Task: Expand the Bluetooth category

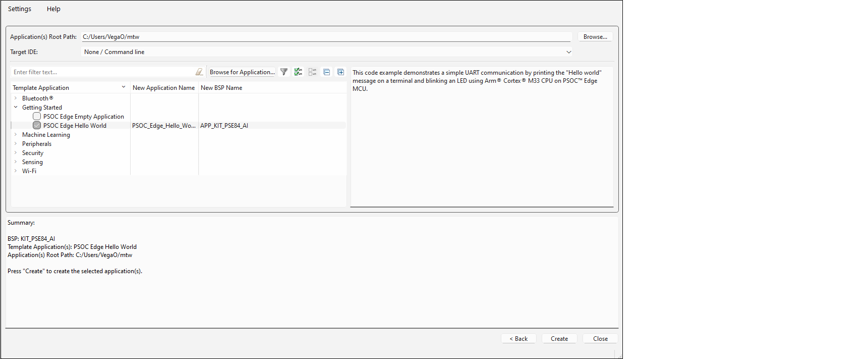Action: [x=16, y=98]
